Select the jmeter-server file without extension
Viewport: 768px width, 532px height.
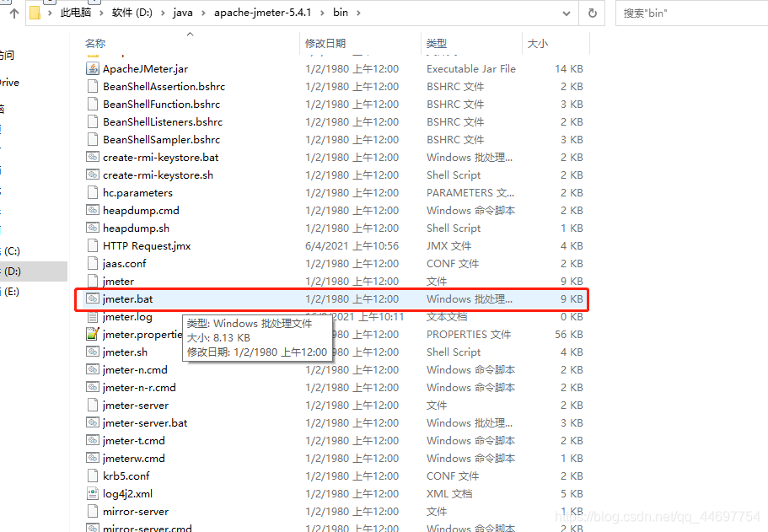pyautogui.click(x=136, y=406)
